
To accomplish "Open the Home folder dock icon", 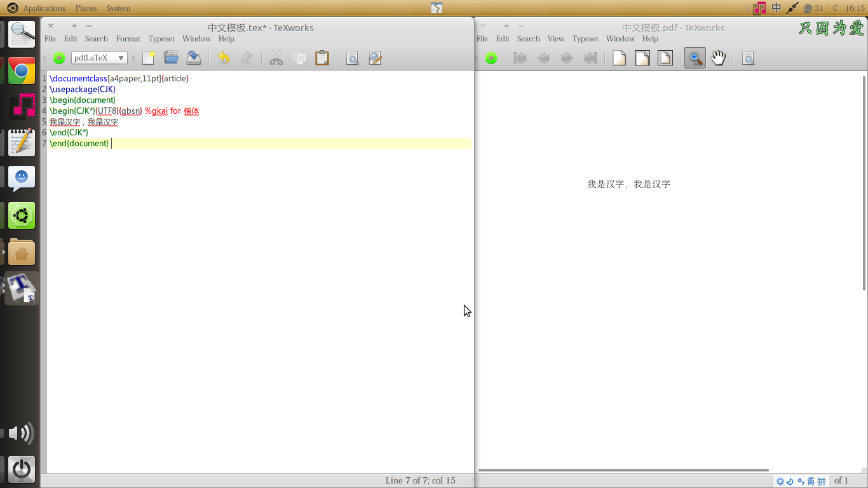I will point(22,252).
